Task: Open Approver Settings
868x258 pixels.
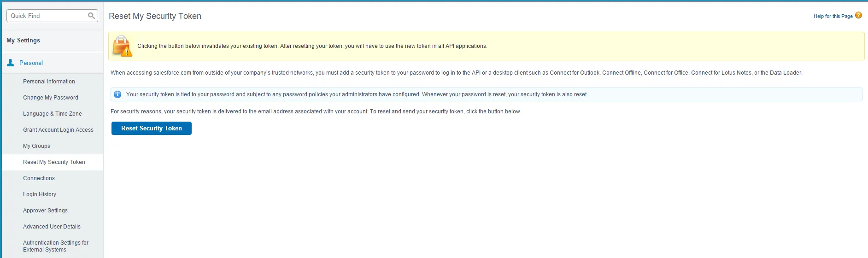Action: (45, 211)
